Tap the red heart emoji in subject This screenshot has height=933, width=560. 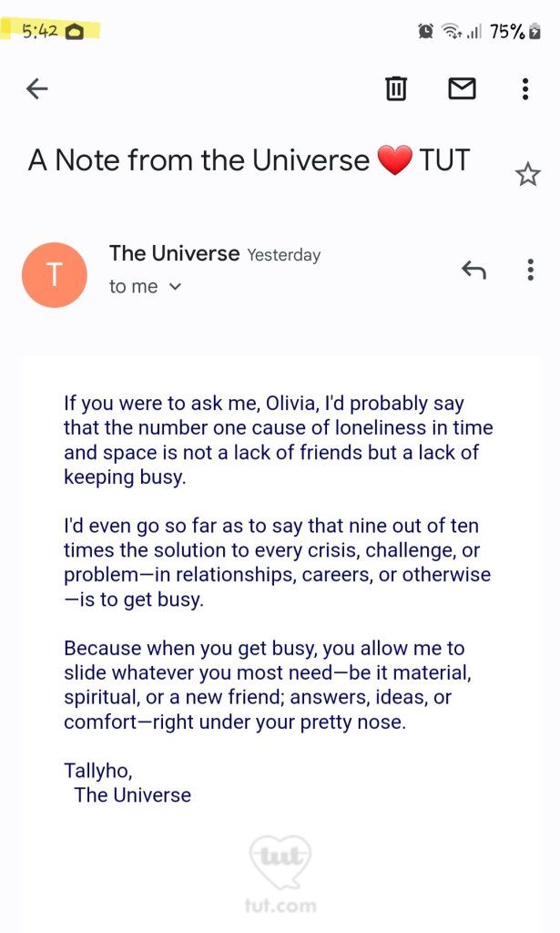tap(394, 161)
